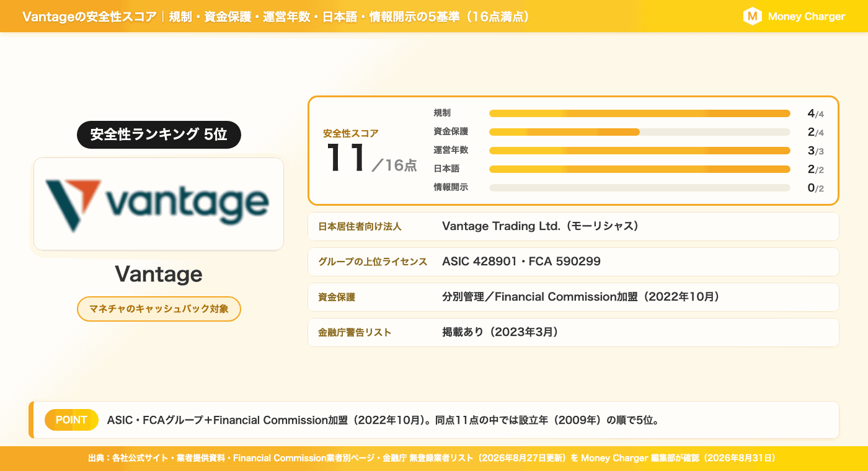Click the Vantage name below the logo

pyautogui.click(x=159, y=274)
